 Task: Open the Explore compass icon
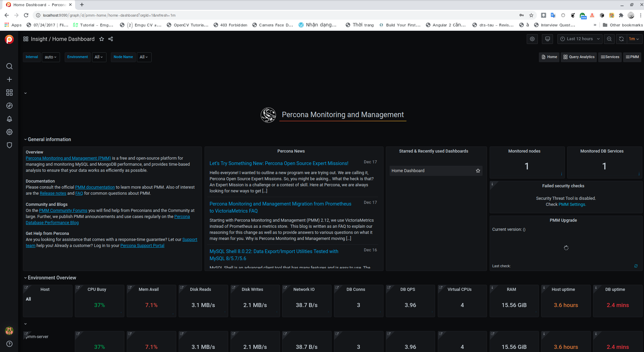click(9, 106)
